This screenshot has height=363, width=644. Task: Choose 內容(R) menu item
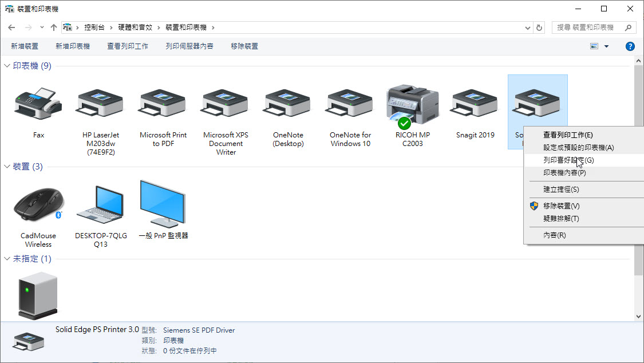tap(584, 235)
